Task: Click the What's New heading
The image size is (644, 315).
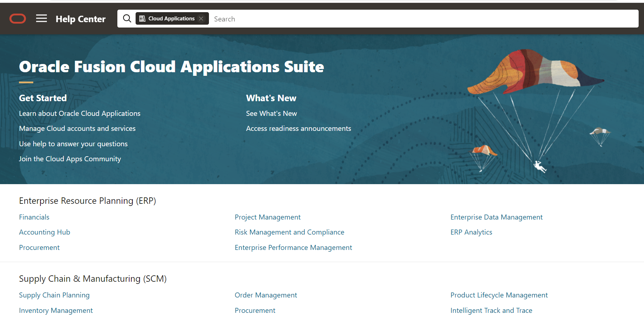Action: (x=271, y=98)
